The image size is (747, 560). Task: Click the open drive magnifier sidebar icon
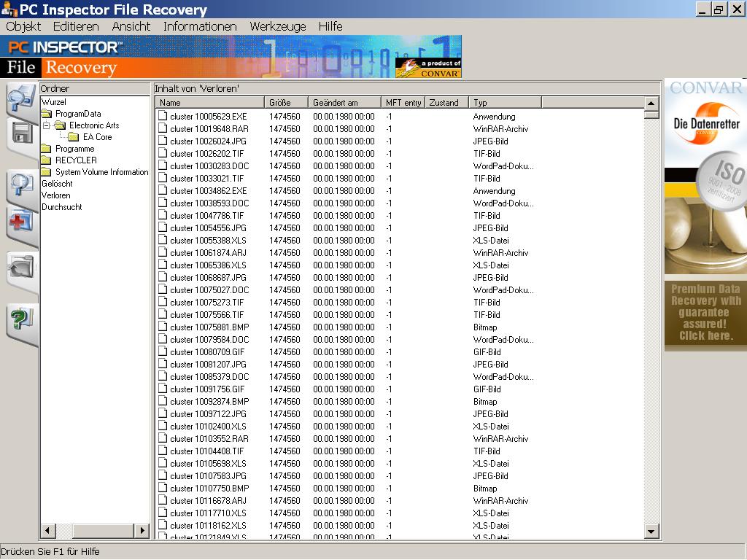coord(21,98)
